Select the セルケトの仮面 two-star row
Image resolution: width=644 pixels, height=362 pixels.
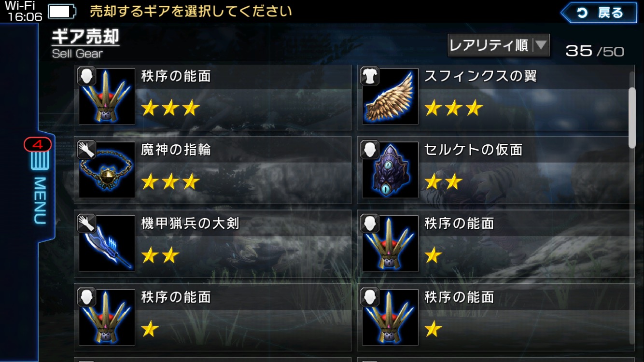[496, 169]
